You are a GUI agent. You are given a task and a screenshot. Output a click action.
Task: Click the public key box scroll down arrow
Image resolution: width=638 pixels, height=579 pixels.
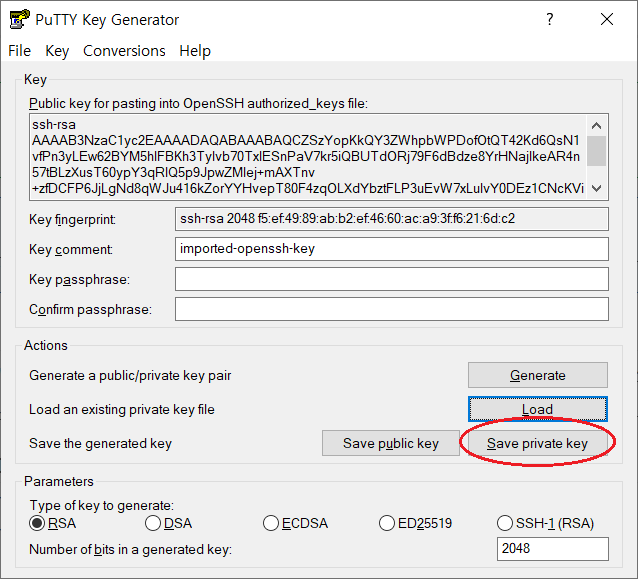[596, 188]
